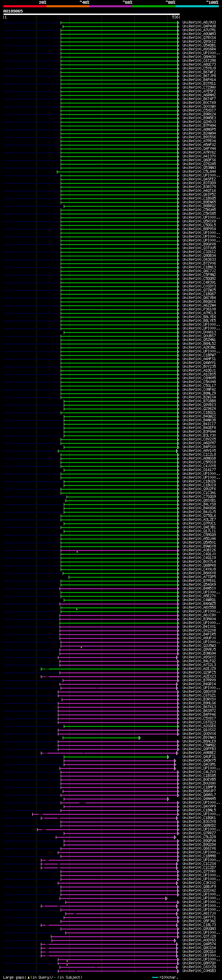
Task: Select the UniRef100_C5XDI7 label
Action: 199,110
